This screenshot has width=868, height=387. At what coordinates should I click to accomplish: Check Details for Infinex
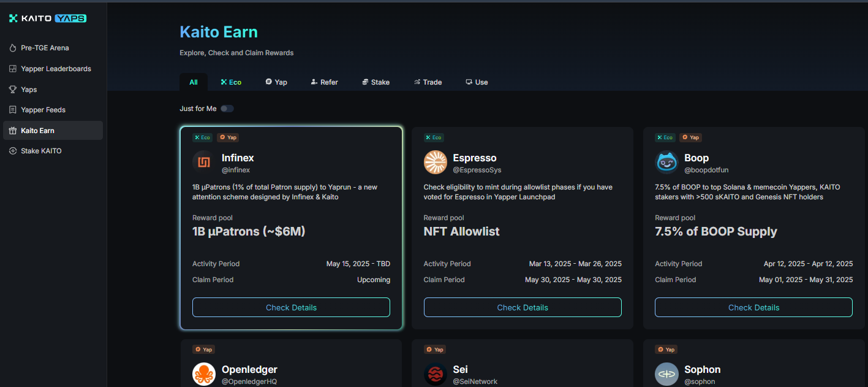click(x=291, y=307)
